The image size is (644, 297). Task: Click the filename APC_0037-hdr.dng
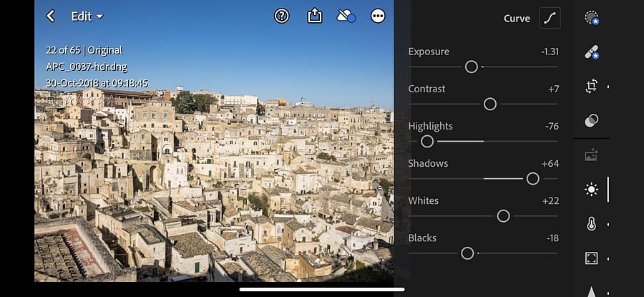(x=87, y=67)
